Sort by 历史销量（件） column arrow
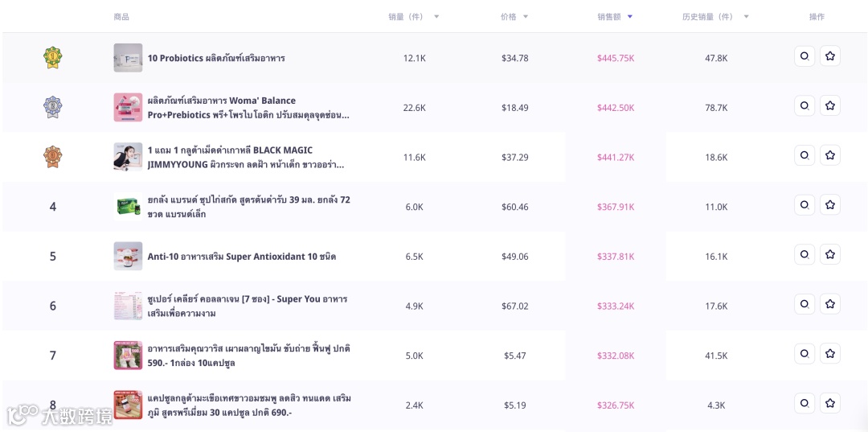868x432 pixels. point(746,17)
